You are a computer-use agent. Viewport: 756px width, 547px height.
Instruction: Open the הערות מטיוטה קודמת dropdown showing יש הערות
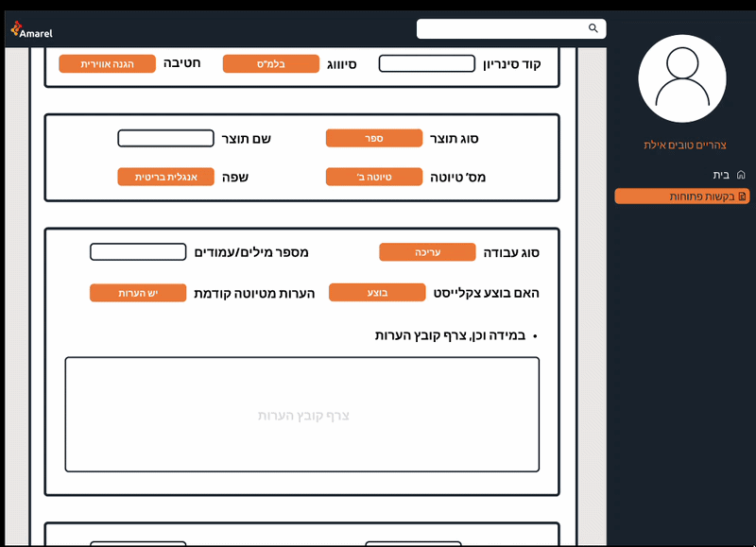tap(138, 293)
